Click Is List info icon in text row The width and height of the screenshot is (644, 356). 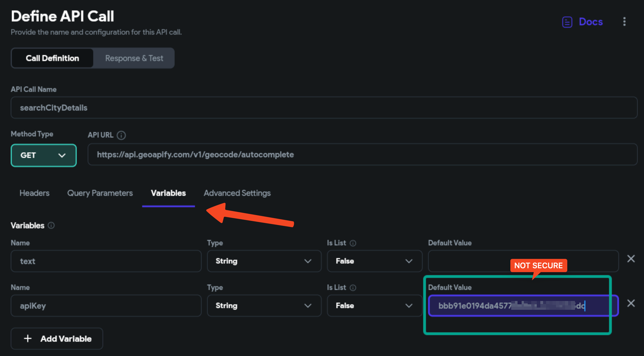click(x=353, y=243)
